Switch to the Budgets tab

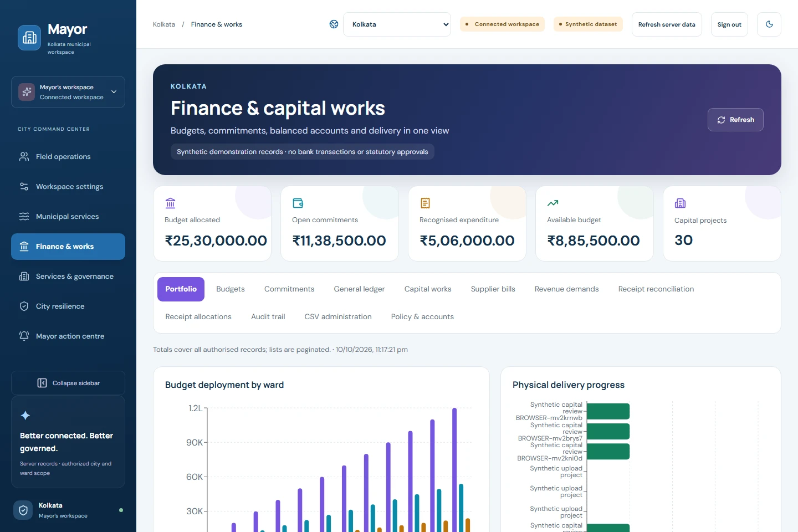coord(231,289)
